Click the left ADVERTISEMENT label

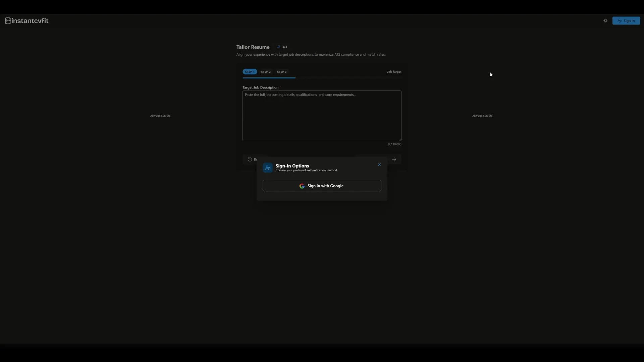(161, 116)
